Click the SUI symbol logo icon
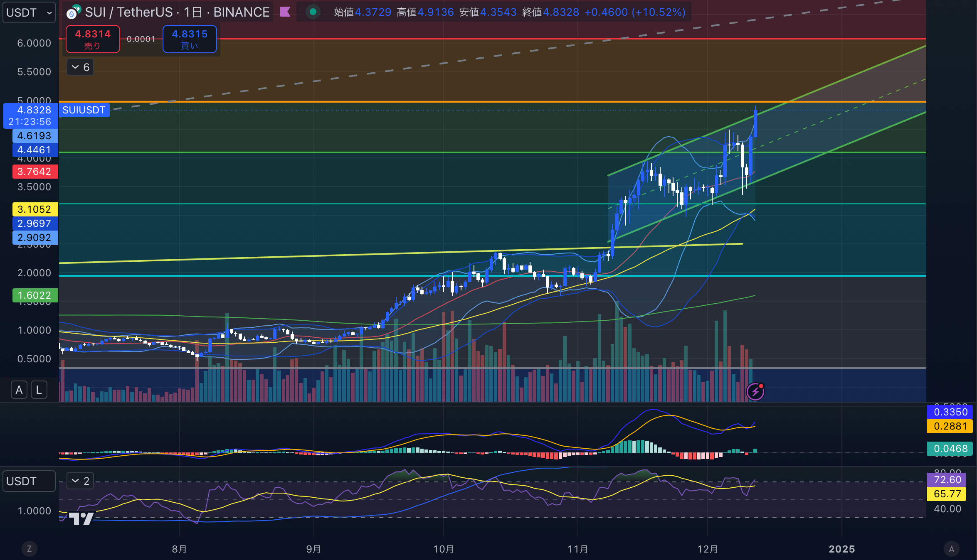Screen dimensions: 977x560 click(73, 12)
